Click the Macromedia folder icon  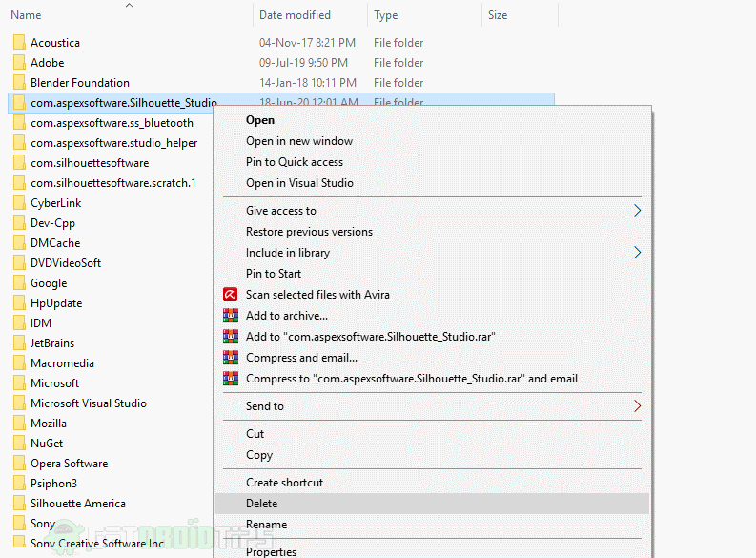coord(19,362)
